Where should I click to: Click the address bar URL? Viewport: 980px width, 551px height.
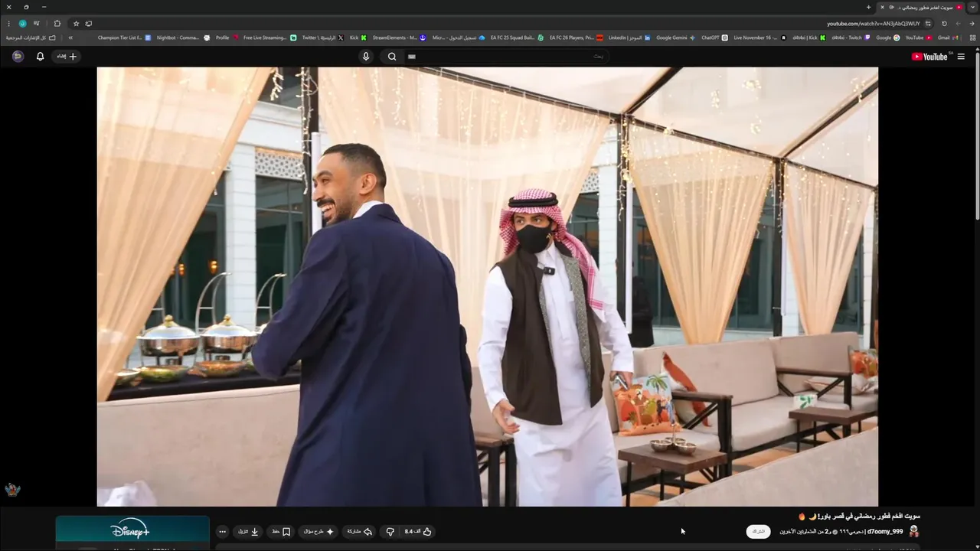(x=874, y=24)
